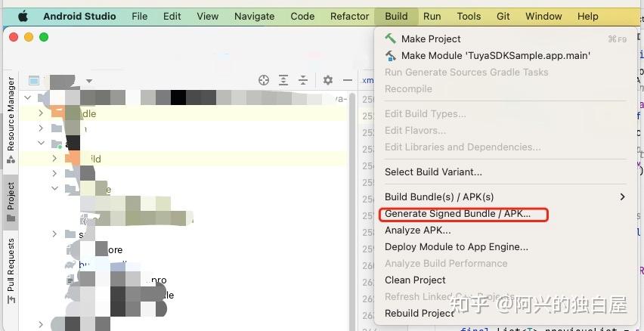Open the Edit menu

[172, 17]
